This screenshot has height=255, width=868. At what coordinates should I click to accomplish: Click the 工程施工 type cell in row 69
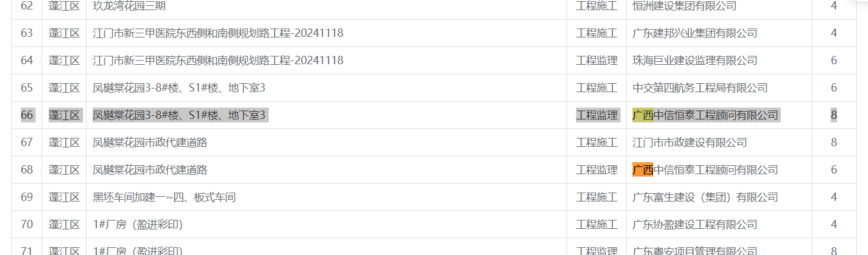tap(596, 197)
